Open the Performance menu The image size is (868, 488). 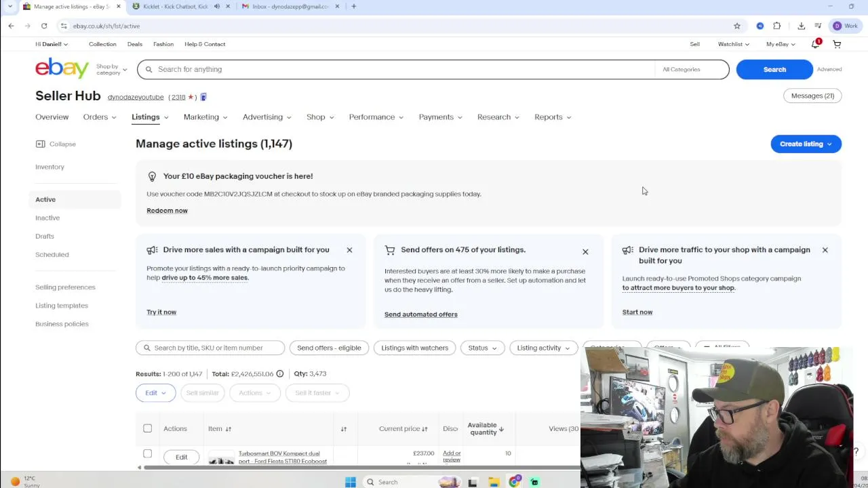click(376, 117)
